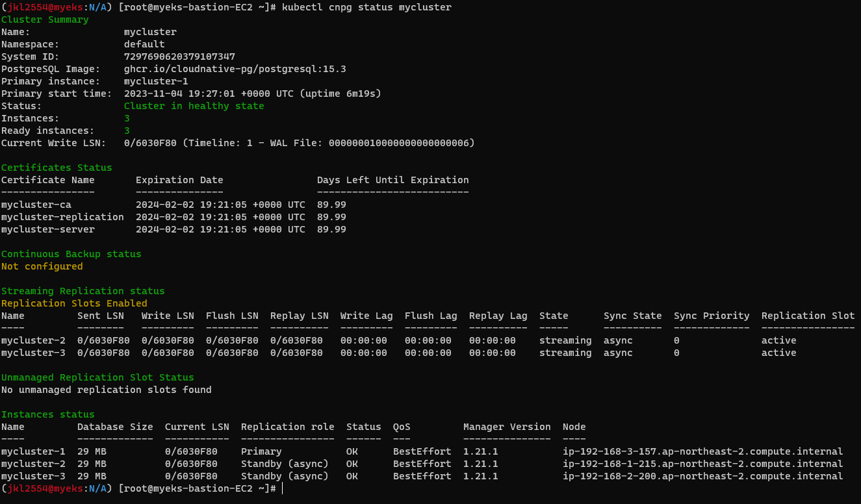Viewport: 861px width, 504px height.
Task: Select the 'streaming' state for mycluster-2
Action: (565, 340)
